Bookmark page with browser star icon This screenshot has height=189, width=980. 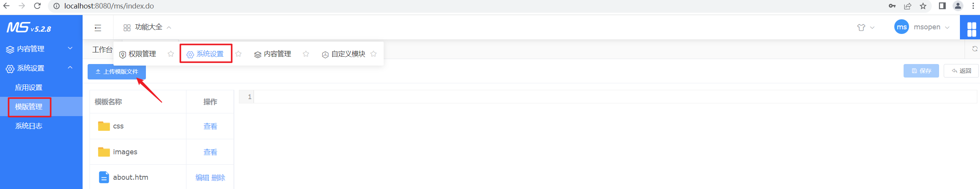tap(923, 6)
